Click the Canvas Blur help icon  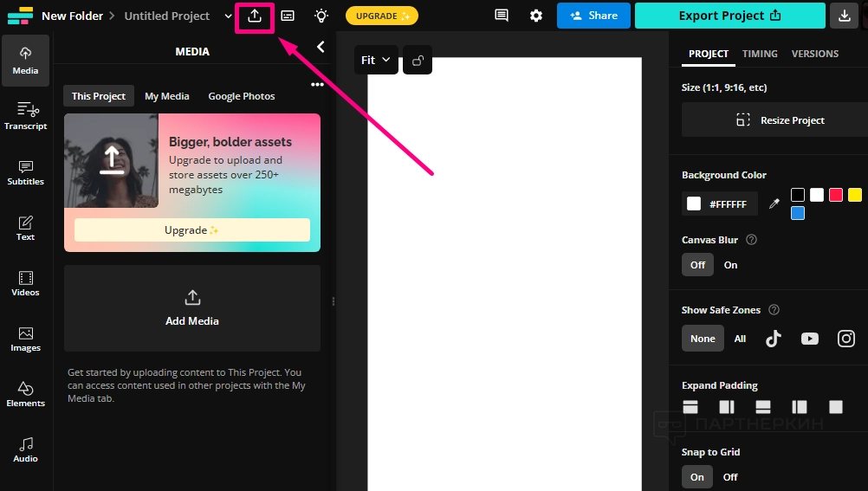coord(751,240)
